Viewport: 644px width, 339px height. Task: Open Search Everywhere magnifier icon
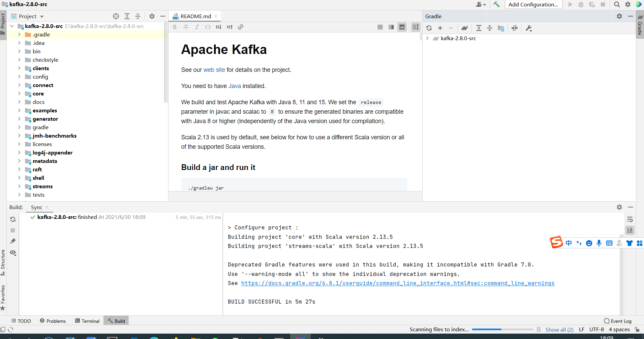pos(617,4)
